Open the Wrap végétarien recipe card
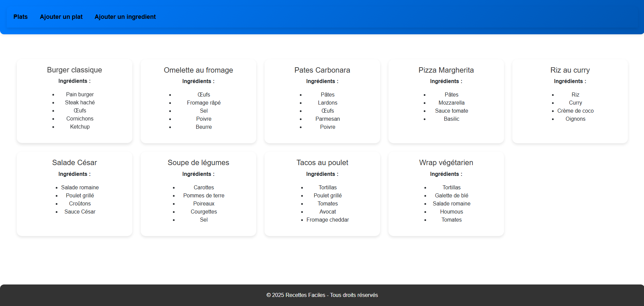The width and height of the screenshot is (644, 306). click(x=446, y=163)
